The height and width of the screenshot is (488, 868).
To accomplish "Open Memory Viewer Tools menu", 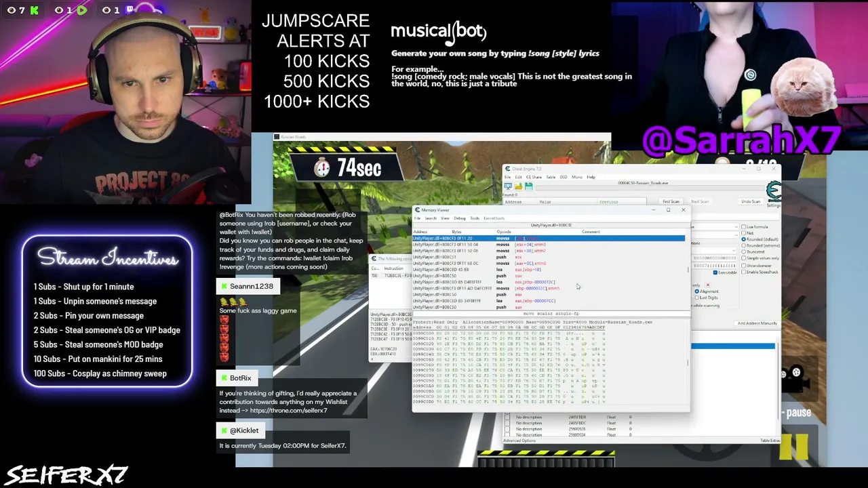I will click(475, 218).
